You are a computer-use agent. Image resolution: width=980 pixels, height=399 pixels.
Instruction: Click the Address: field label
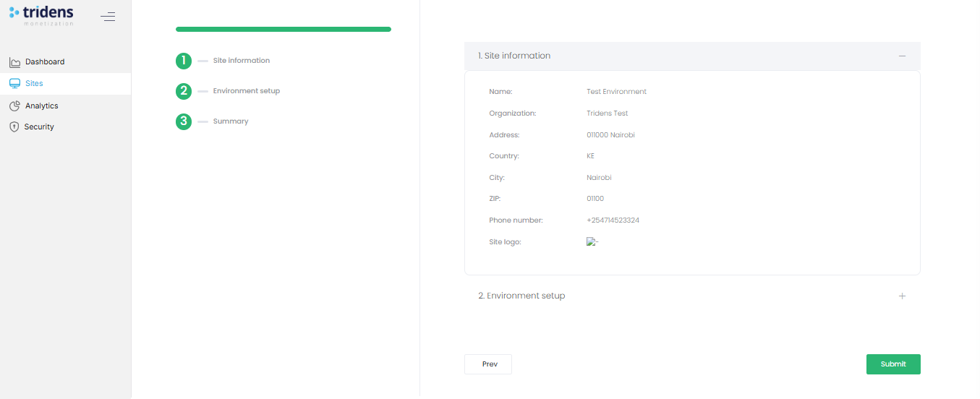504,135
